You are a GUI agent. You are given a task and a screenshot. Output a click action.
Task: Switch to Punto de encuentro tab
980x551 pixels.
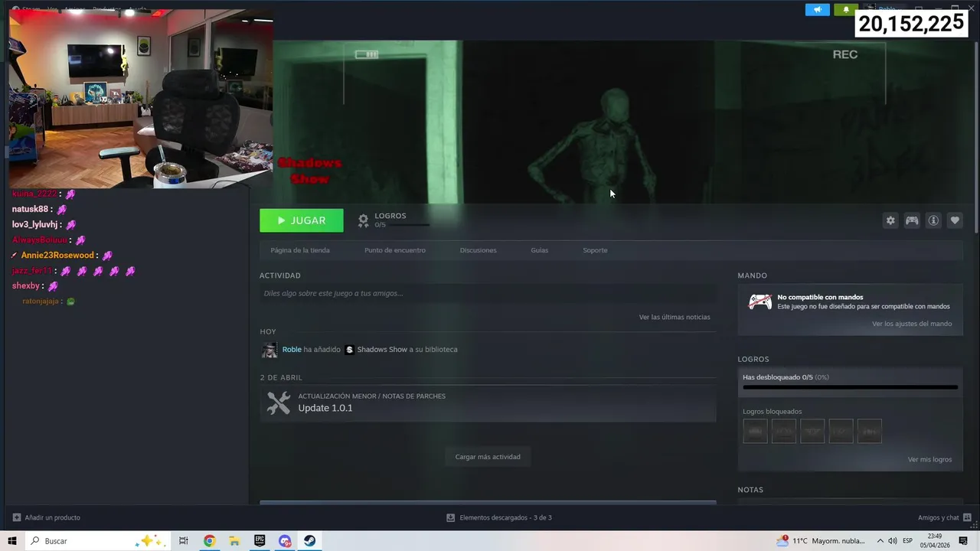[x=395, y=250]
